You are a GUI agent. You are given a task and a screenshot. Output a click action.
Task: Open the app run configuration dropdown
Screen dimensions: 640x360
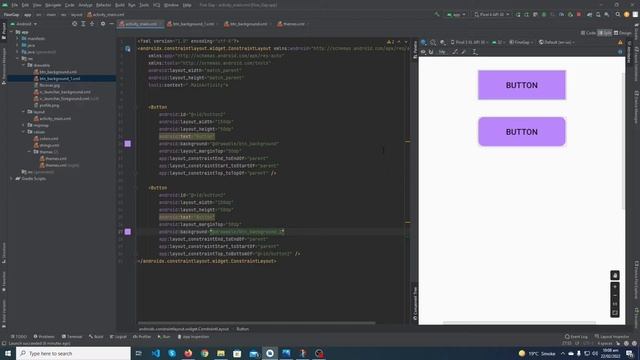(456, 14)
